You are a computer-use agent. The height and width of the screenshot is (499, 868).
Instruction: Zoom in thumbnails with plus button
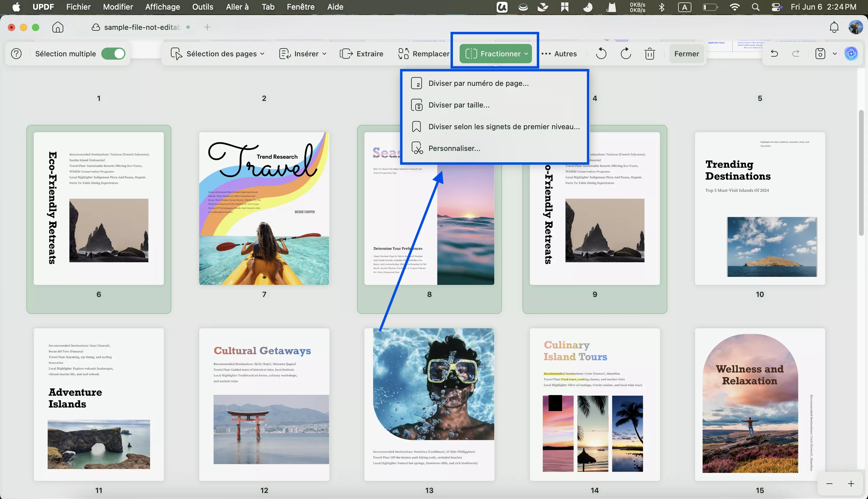point(851,484)
